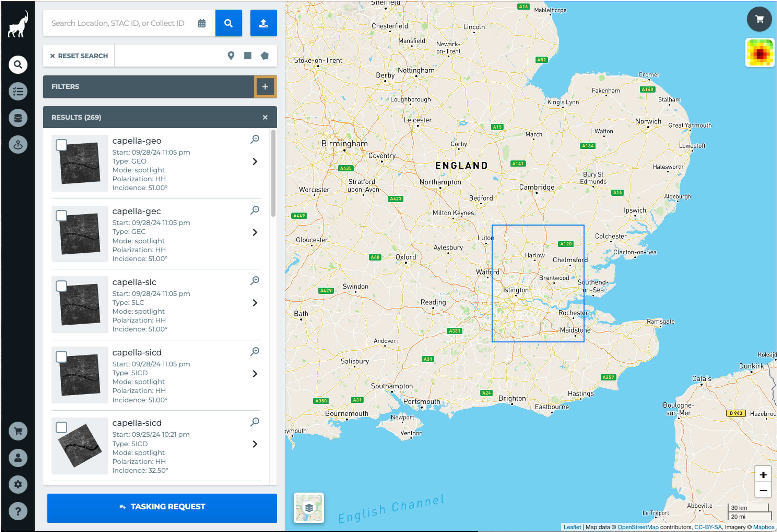This screenshot has width=777, height=532.
Task: Open the OpenStreetMap attribution link
Action: [638, 527]
